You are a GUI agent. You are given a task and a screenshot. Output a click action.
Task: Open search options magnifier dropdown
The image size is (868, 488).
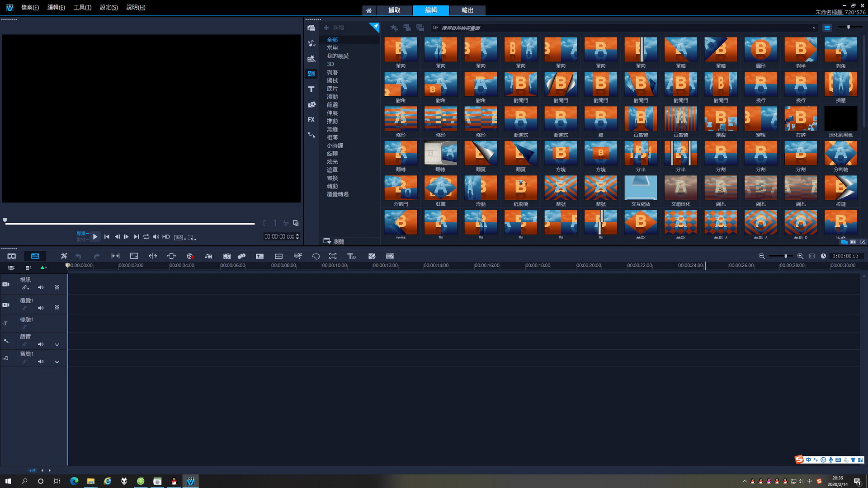pyautogui.click(x=435, y=28)
